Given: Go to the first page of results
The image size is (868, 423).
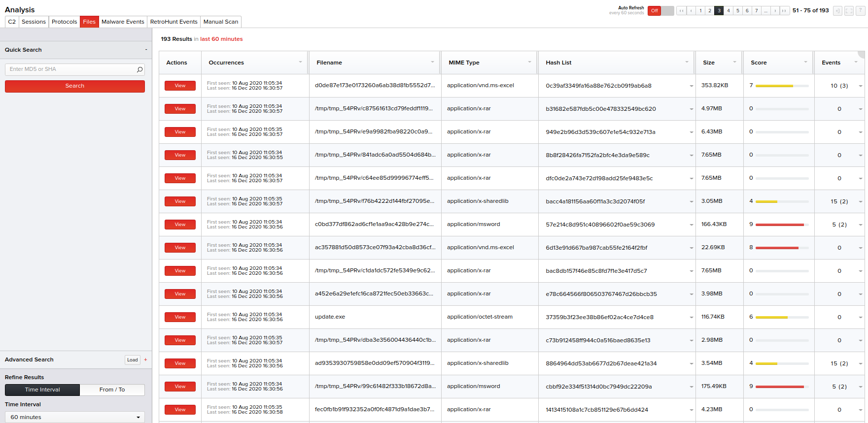Looking at the screenshot, I should tap(681, 10).
